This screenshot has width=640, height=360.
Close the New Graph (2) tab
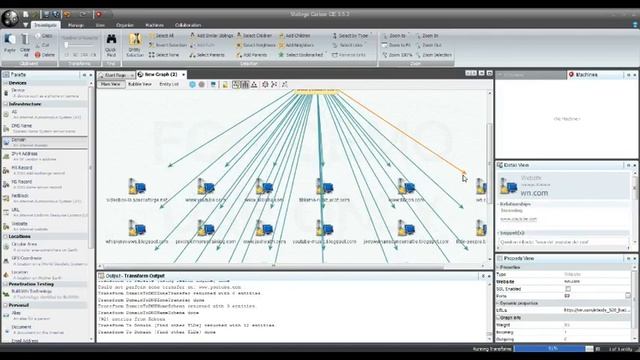184,75
